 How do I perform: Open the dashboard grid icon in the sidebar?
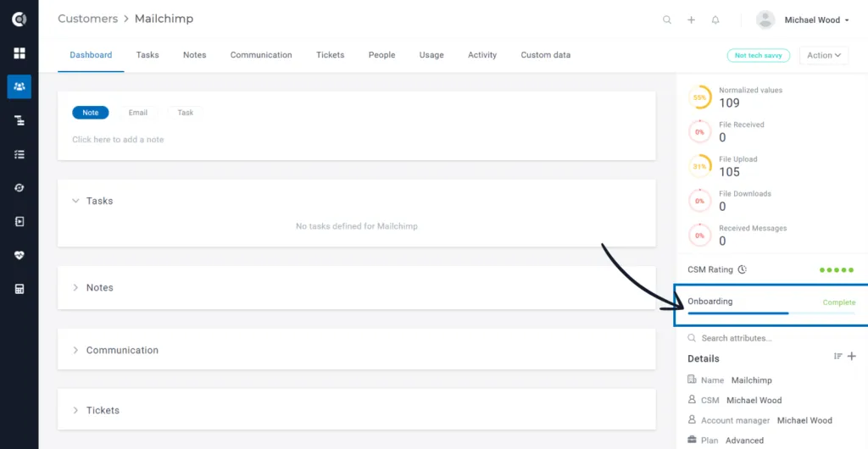pyautogui.click(x=19, y=53)
